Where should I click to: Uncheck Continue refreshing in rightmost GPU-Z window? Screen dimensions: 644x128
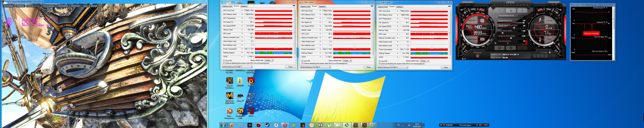(379, 64)
